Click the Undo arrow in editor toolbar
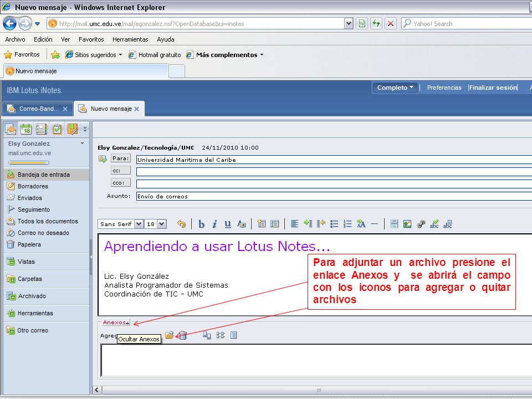 pos(182,224)
